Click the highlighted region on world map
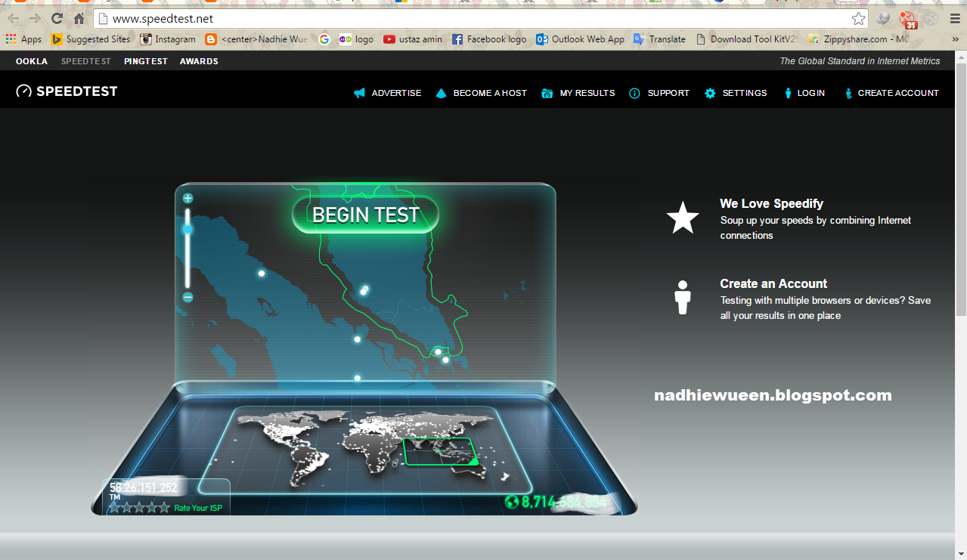 (x=439, y=451)
